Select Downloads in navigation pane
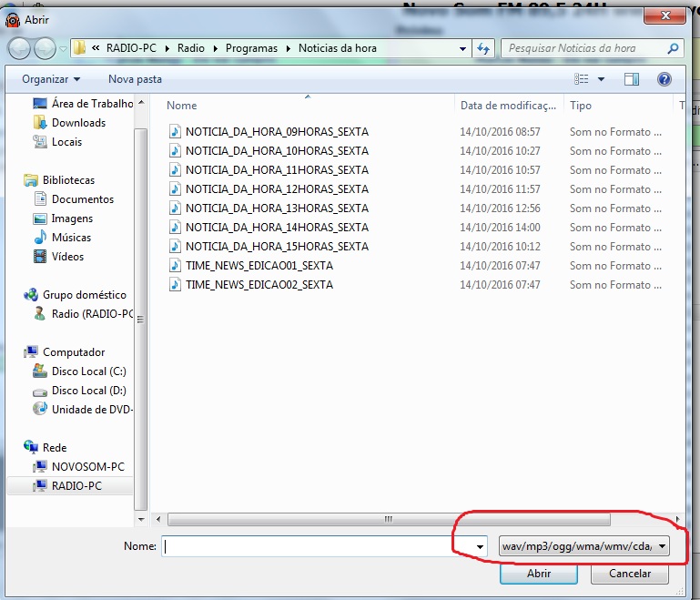 70,122
